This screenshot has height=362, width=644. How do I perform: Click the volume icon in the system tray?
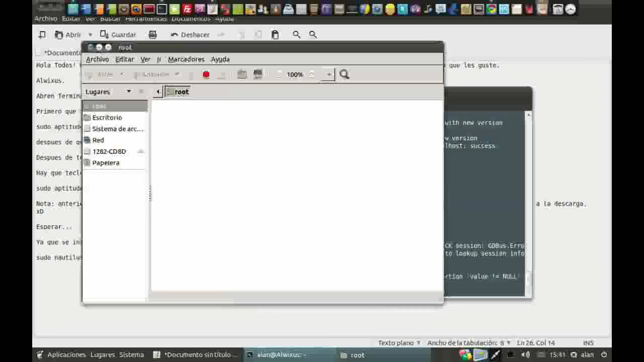pyautogui.click(x=525, y=354)
